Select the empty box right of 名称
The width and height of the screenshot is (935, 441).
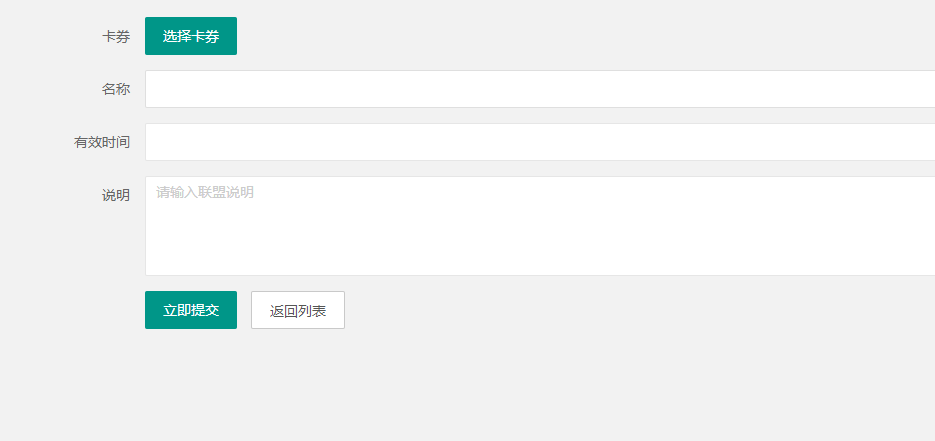click(x=540, y=89)
